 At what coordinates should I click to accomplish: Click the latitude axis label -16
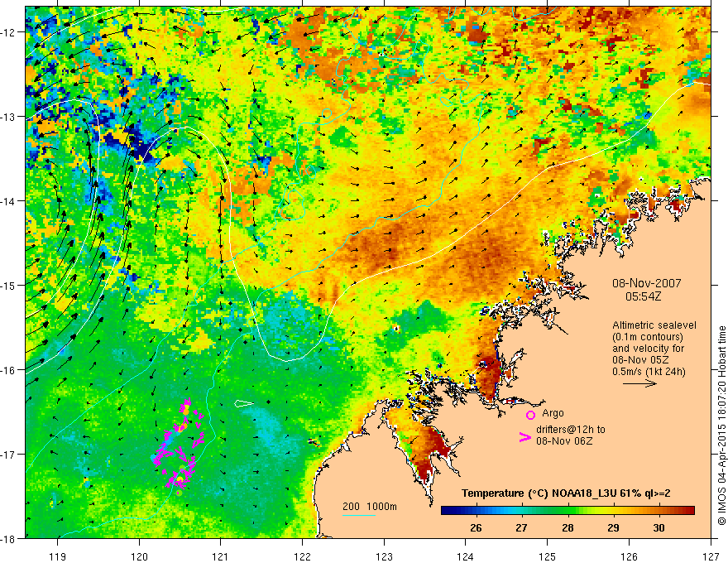click(8, 370)
